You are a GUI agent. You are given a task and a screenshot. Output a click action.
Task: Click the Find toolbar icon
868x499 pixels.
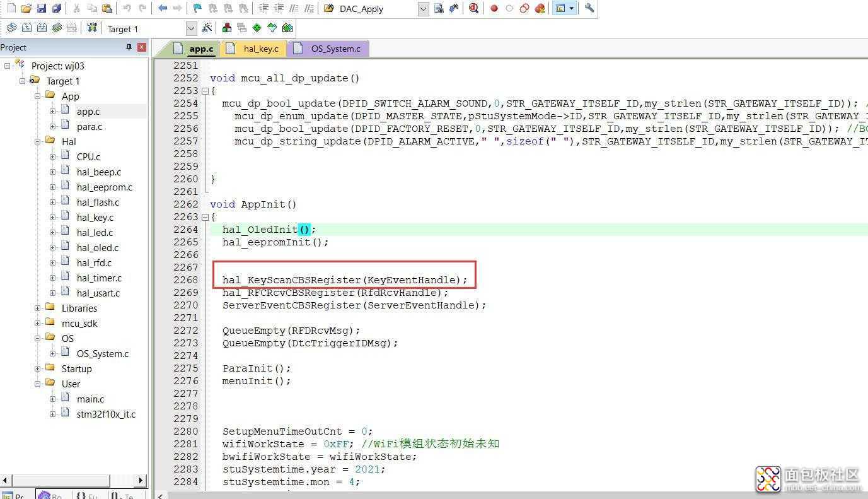(x=439, y=9)
